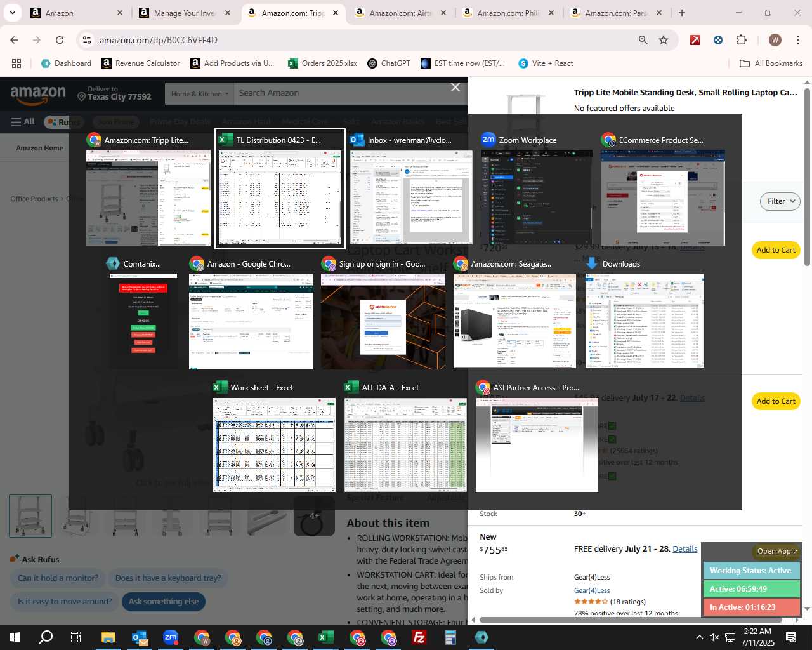Click Details link for July 21 - 28 delivery

click(x=684, y=549)
